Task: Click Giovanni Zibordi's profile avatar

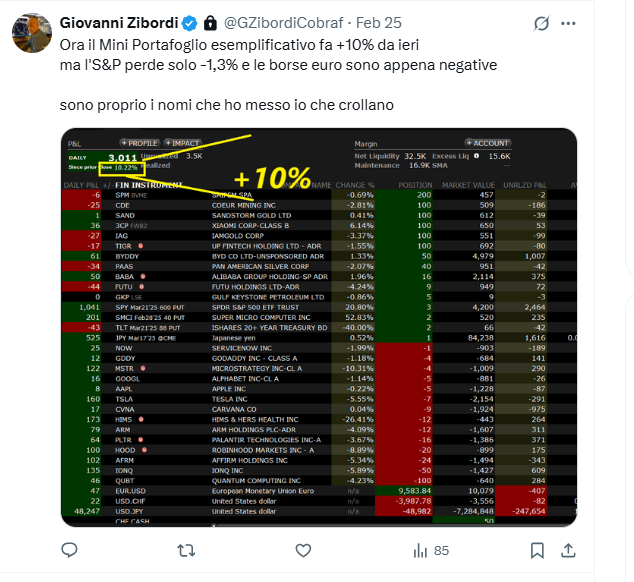Action: (x=31, y=31)
